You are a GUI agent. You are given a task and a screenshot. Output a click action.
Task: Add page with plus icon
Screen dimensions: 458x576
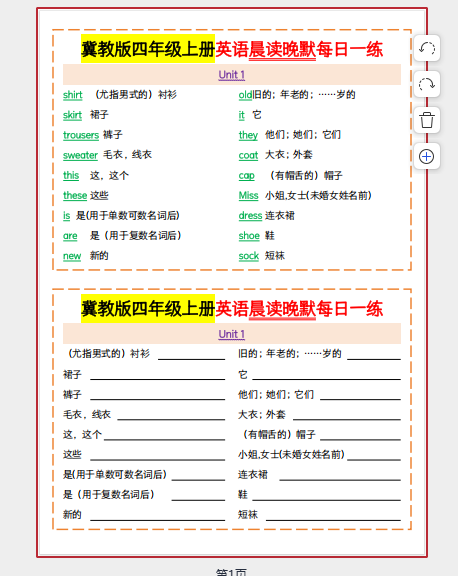click(426, 156)
